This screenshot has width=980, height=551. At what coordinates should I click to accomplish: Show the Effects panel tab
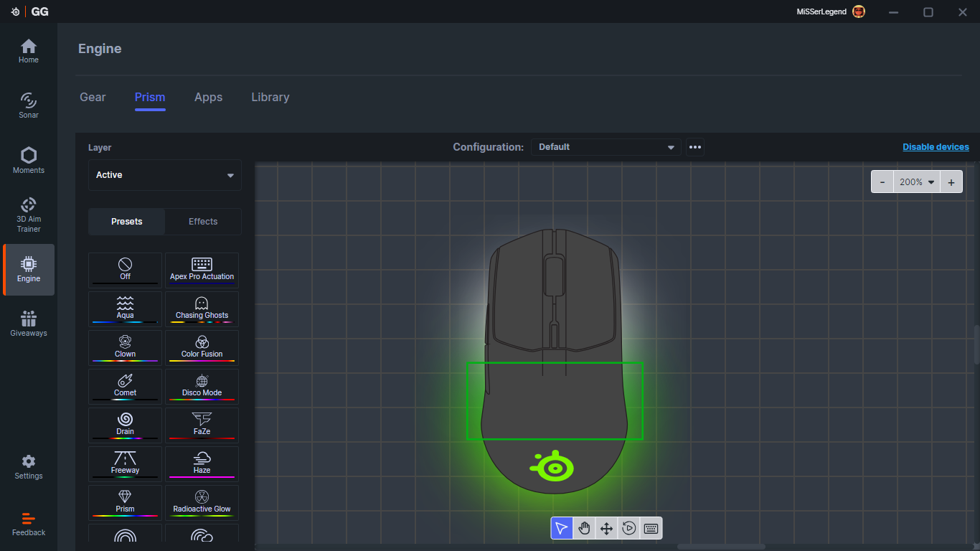[x=203, y=222]
